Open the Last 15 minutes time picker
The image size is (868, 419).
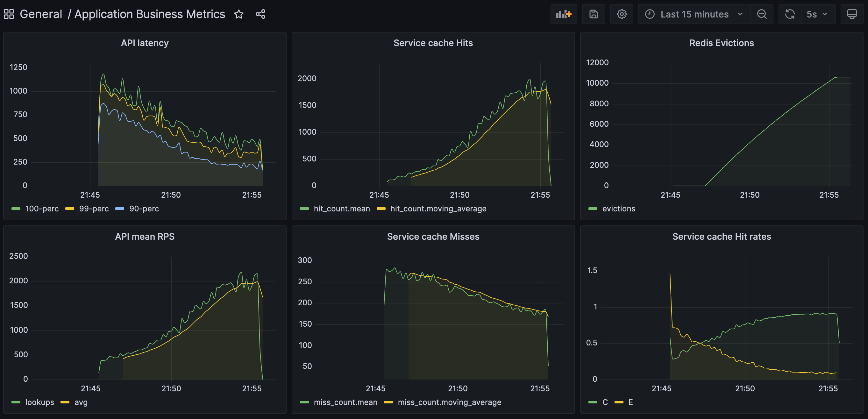pos(694,14)
